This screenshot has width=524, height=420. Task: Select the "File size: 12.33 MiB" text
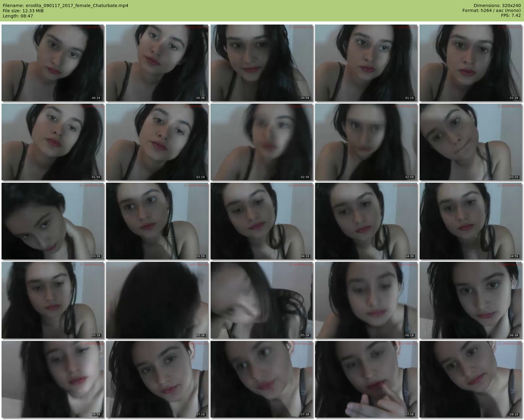pyautogui.click(x=23, y=11)
